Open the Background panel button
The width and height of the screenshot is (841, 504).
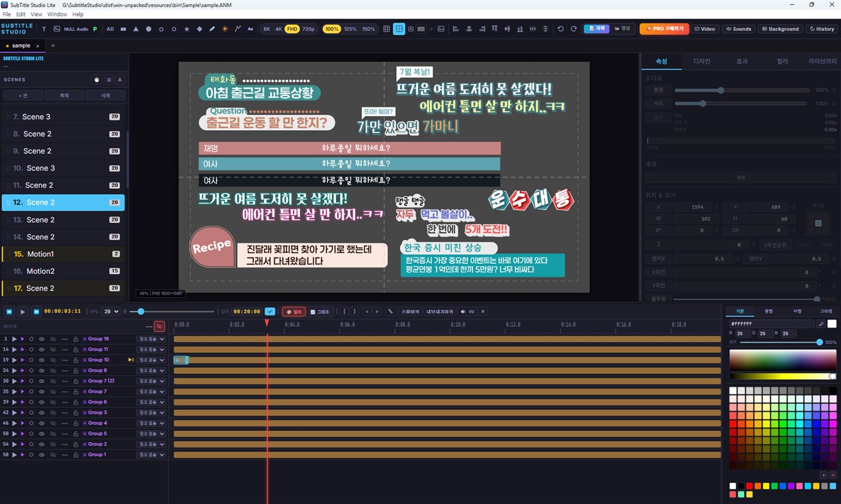[781, 29]
